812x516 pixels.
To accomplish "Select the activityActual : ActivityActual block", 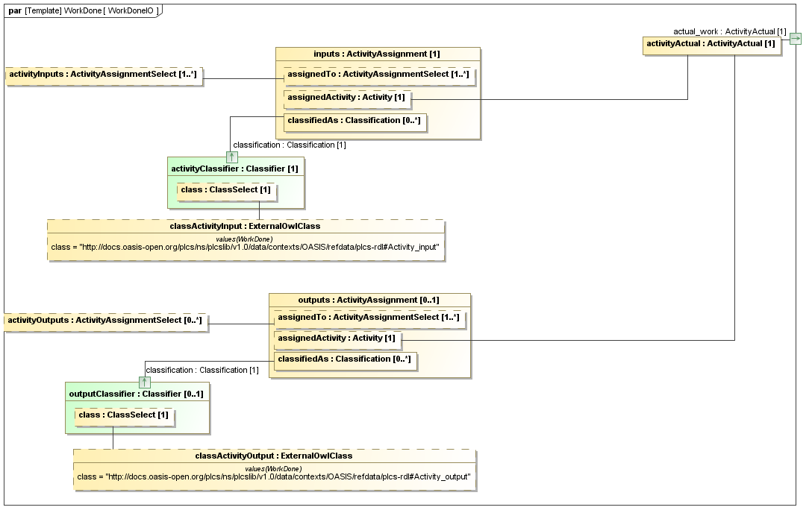I will point(710,44).
